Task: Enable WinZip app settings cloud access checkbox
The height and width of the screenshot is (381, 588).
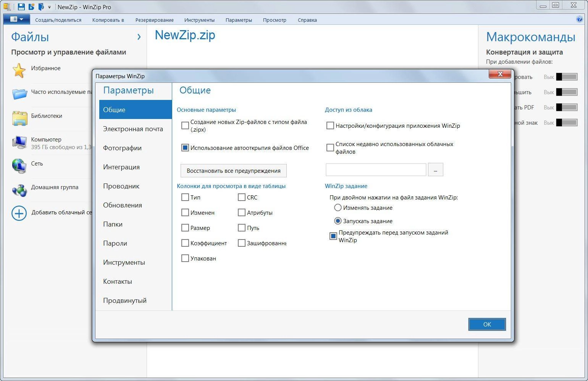Action: pos(330,125)
